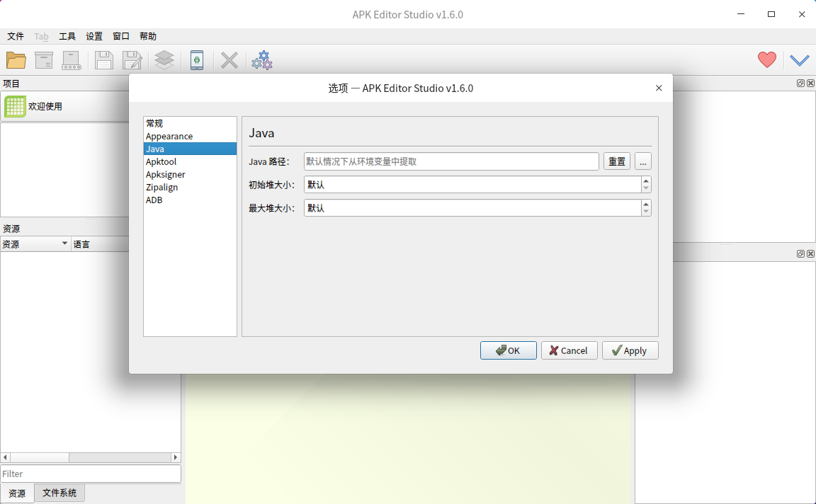
Task: Click the 初始堆大小 spinbox field
Action: pyautogui.click(x=472, y=185)
